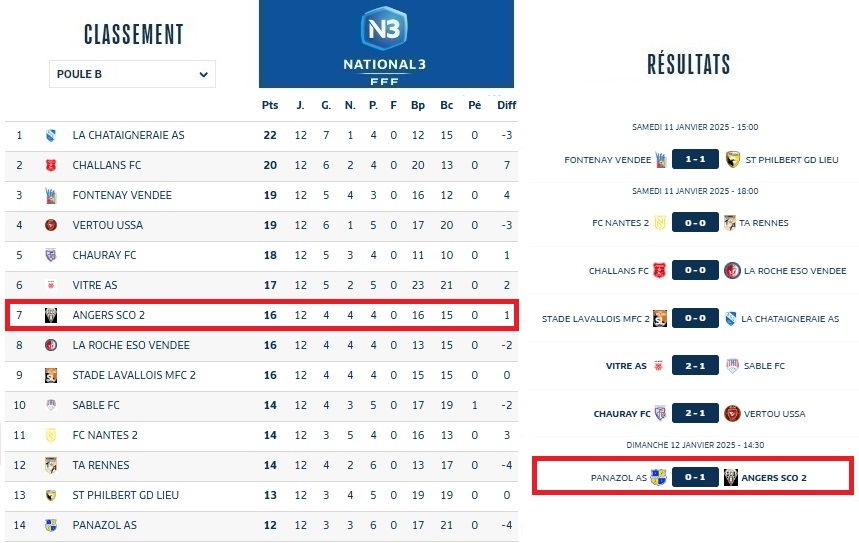Viewport: 859px width, 543px height.
Task: Click the La Chataigneraie AS crest in standings
Action: pos(50,135)
